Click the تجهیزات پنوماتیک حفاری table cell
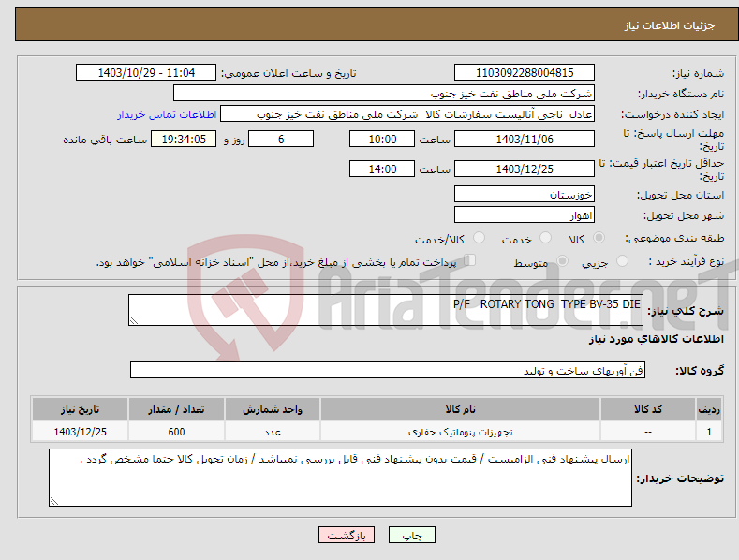The width and height of the screenshot is (739, 560). (461, 432)
